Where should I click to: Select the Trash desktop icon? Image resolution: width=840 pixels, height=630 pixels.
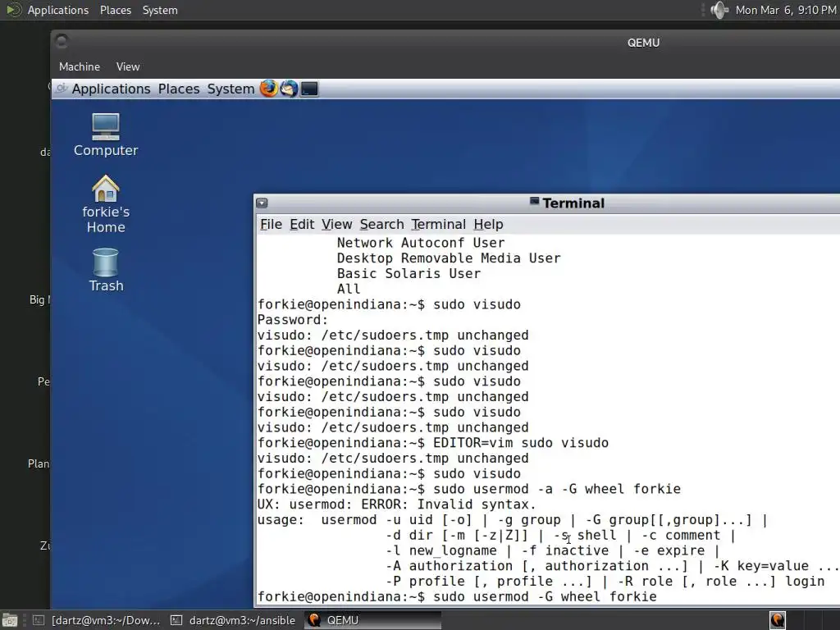(x=106, y=271)
